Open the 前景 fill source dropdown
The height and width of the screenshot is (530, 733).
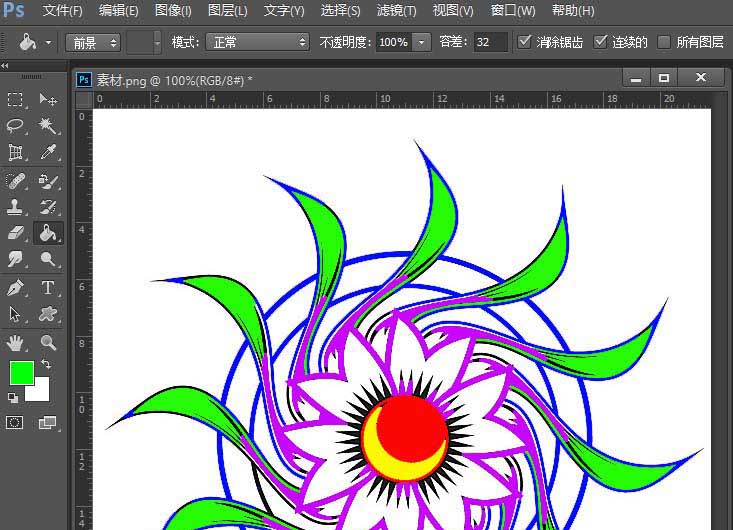coord(93,42)
